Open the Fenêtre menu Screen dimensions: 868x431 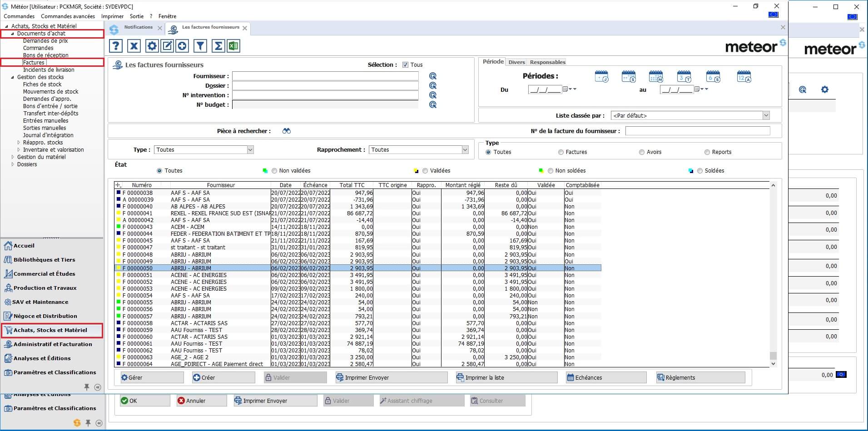[x=167, y=16]
